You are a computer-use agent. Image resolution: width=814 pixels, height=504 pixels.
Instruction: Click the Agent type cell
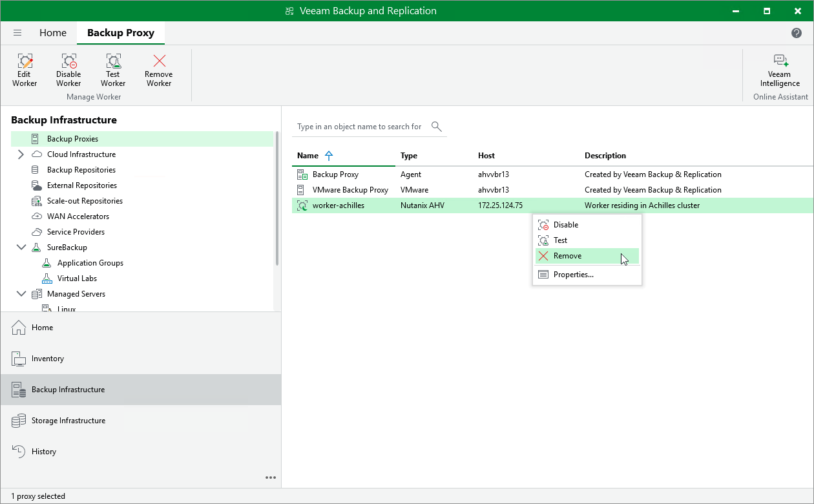411,174
